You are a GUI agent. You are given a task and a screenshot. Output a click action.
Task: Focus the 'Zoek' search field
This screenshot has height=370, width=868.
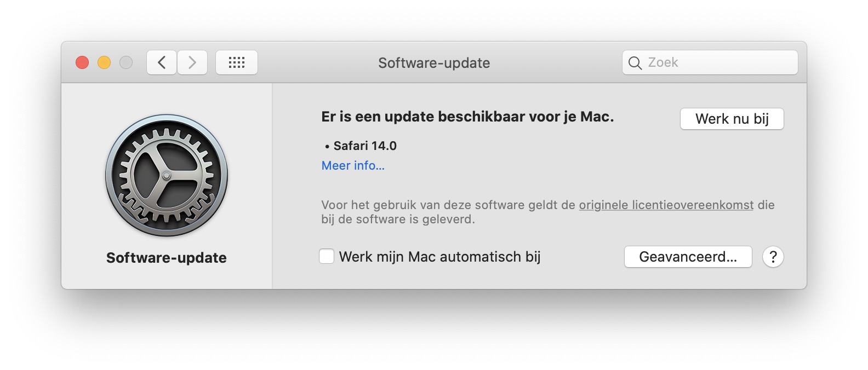pyautogui.click(x=710, y=62)
